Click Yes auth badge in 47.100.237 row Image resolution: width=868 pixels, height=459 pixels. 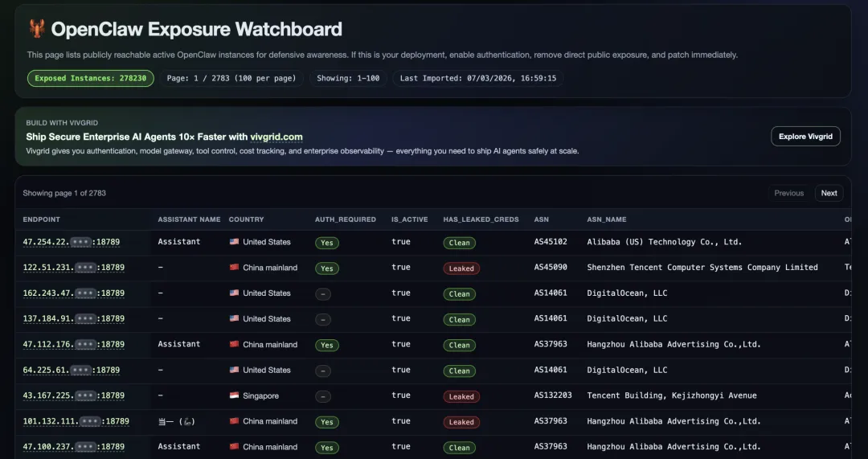pos(327,448)
